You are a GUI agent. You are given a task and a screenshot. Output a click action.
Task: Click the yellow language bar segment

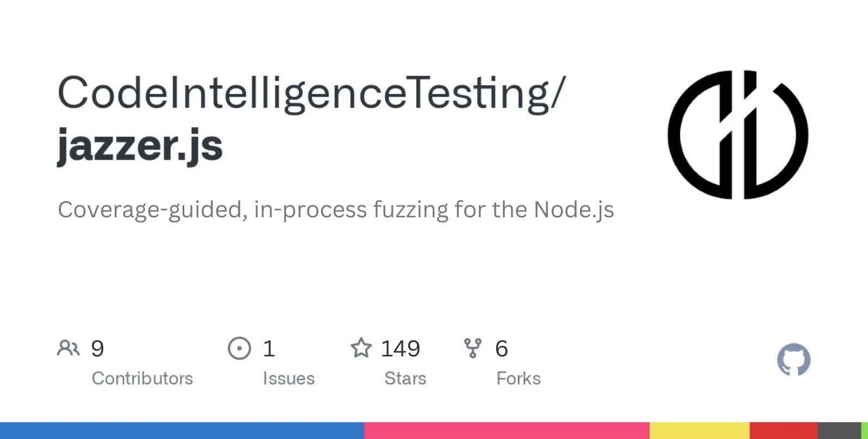click(700, 430)
